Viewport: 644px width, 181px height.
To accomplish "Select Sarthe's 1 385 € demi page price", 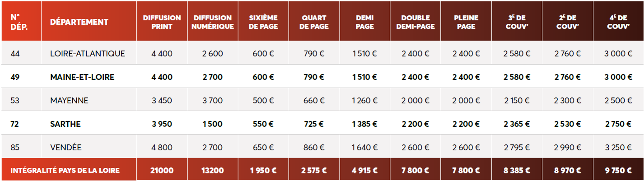I will pyautogui.click(x=364, y=124).
